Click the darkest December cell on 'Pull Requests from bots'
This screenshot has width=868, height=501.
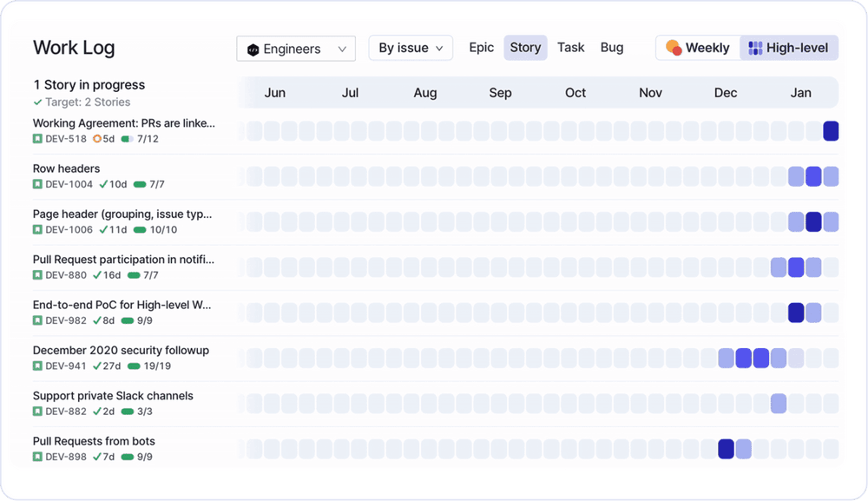pyautogui.click(x=727, y=449)
